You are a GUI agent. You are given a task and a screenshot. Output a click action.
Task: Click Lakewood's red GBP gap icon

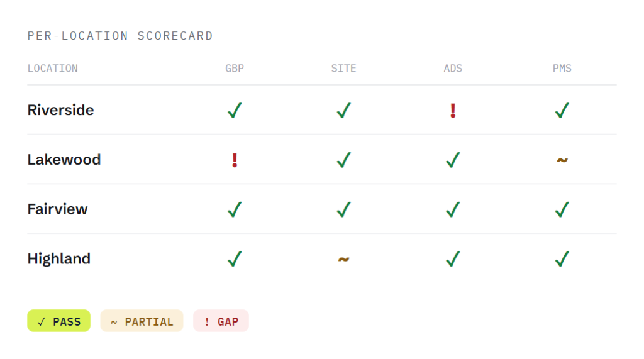point(235,160)
